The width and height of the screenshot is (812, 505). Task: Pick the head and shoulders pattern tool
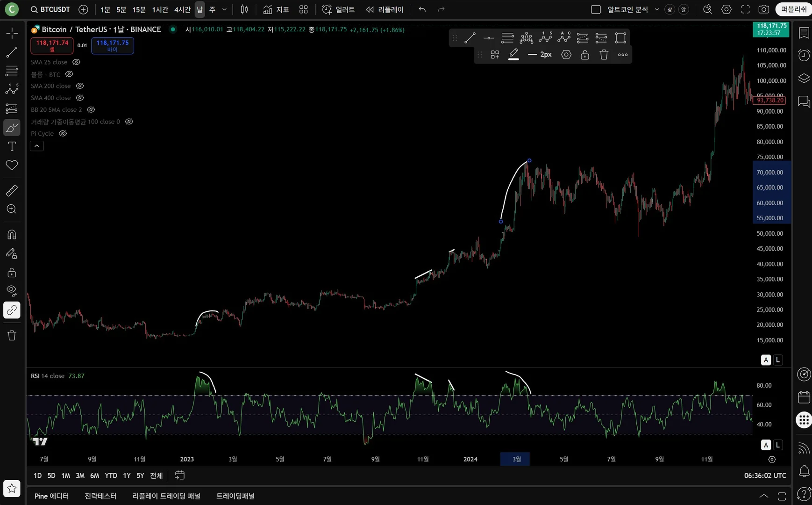point(527,37)
